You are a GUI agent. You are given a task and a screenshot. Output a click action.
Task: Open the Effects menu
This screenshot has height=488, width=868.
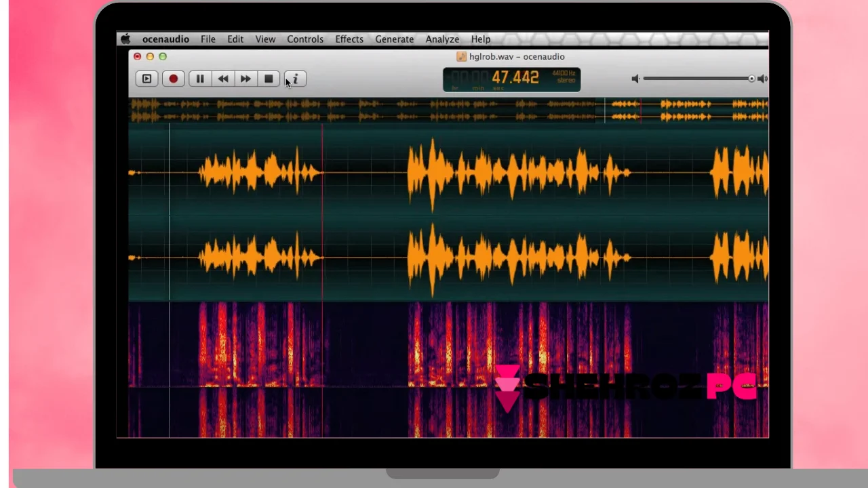(349, 39)
